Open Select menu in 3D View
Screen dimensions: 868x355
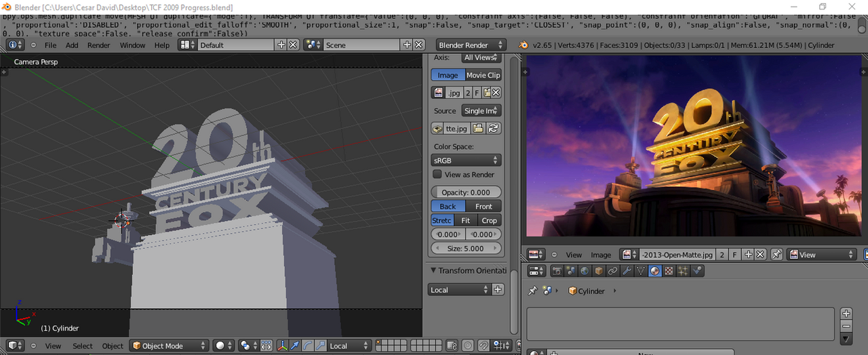[83, 346]
